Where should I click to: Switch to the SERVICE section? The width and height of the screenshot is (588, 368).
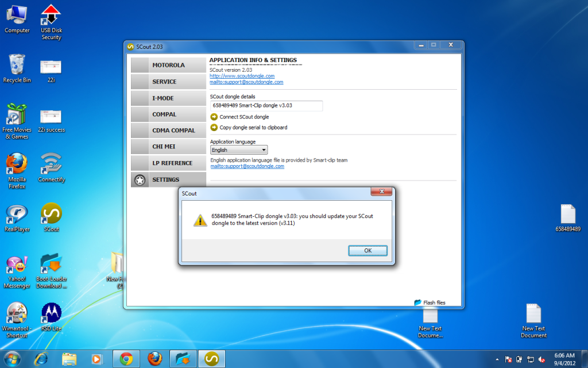168,82
